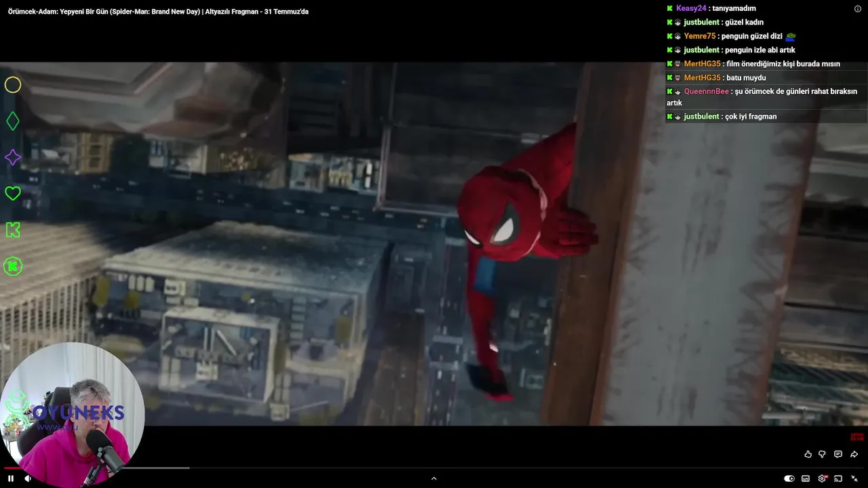Click the message "tanıyamadım"
This screenshot has width=868, height=488.
[x=734, y=8]
